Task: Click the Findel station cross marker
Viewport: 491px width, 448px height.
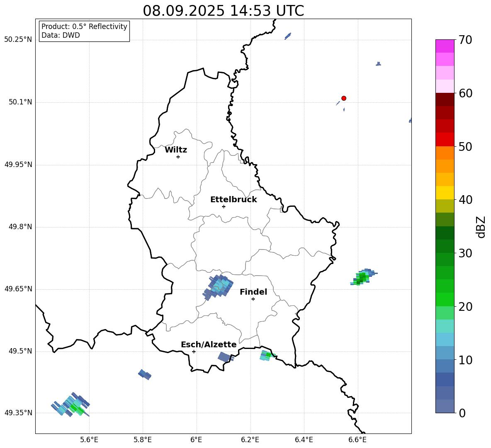Action: (x=253, y=299)
